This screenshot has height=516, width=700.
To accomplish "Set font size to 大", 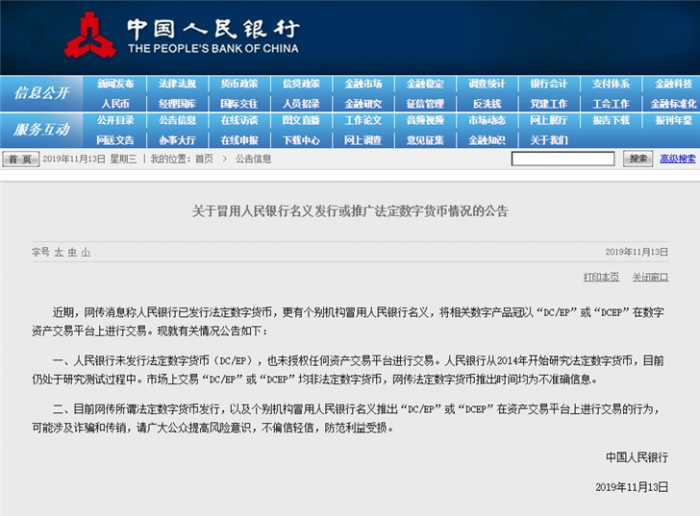I will (58, 252).
